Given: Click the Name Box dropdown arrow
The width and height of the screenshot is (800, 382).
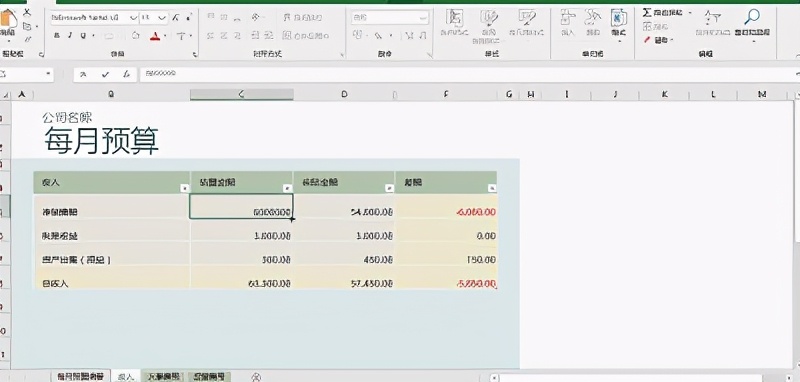Looking at the screenshot, I should point(48,74).
